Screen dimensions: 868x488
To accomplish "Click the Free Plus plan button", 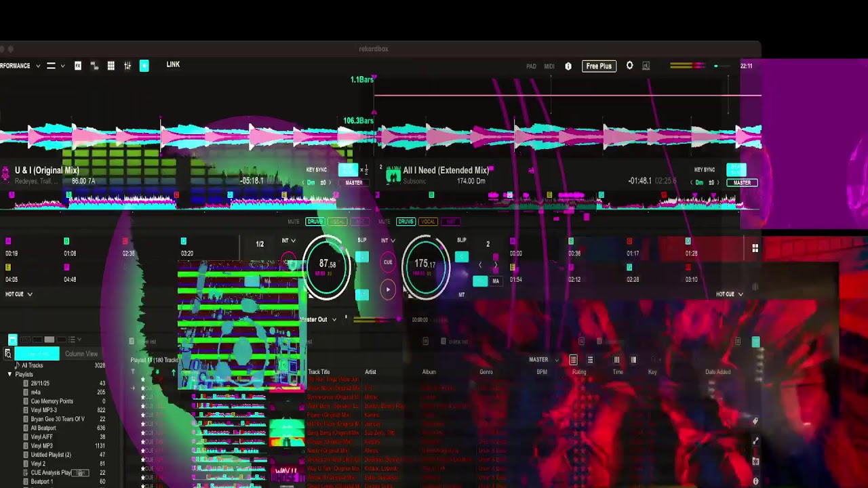I will pos(599,66).
